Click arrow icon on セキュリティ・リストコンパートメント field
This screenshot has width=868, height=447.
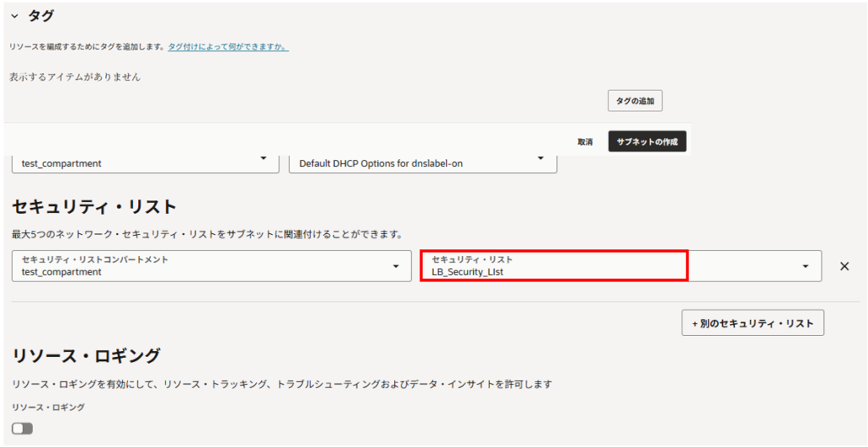pos(395,267)
